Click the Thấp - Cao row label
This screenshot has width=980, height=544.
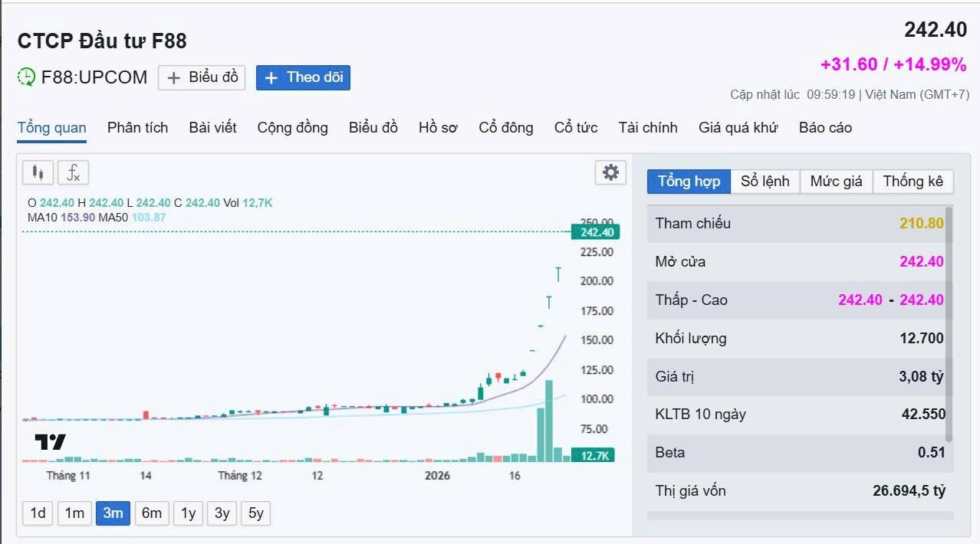tap(692, 300)
